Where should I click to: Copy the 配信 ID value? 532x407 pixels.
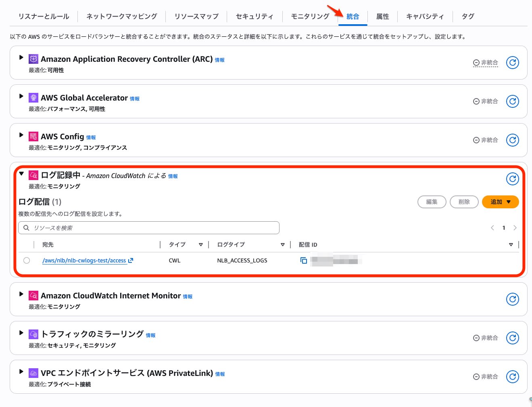pyautogui.click(x=304, y=260)
